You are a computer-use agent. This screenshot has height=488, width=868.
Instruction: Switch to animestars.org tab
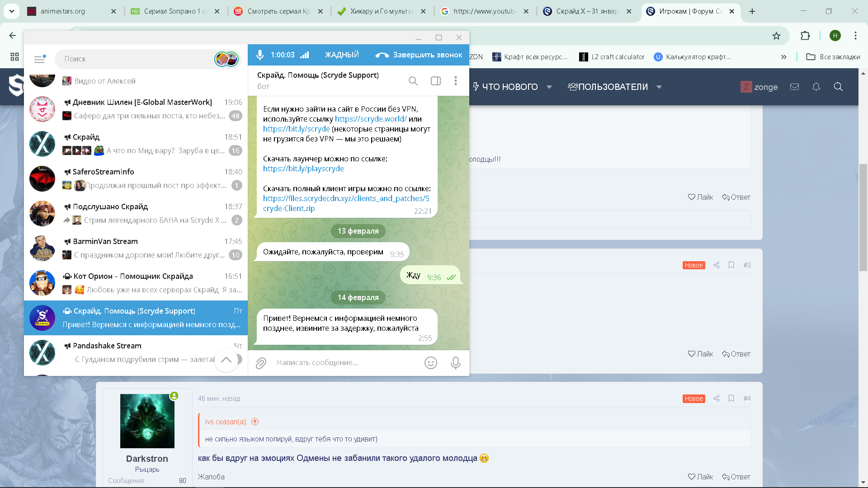(63, 11)
